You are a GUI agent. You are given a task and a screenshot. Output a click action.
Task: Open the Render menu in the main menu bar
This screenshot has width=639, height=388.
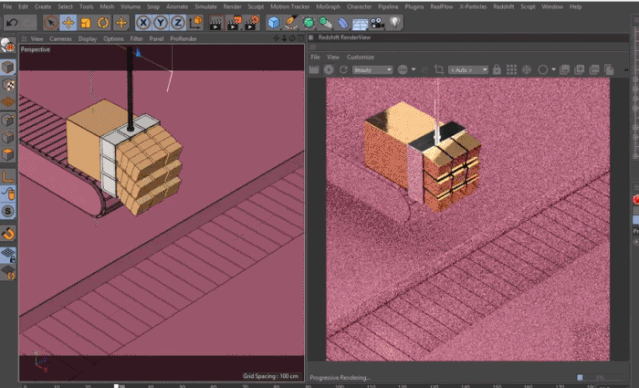pyautogui.click(x=232, y=7)
